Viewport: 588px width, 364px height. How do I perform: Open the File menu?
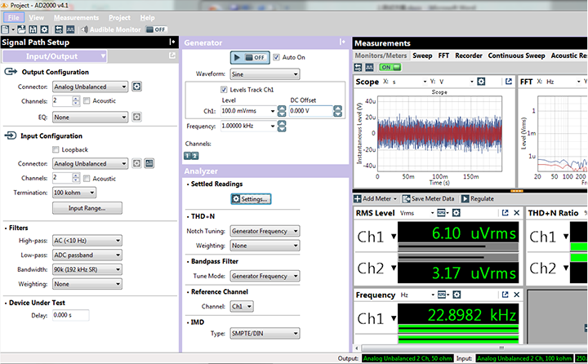click(x=14, y=18)
